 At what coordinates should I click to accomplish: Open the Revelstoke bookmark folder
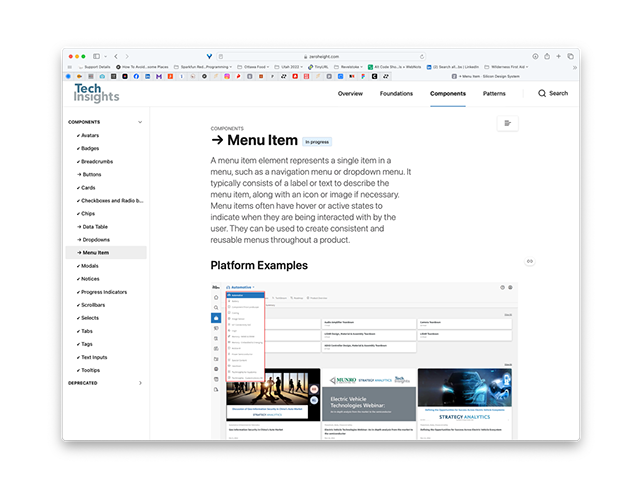click(x=348, y=67)
